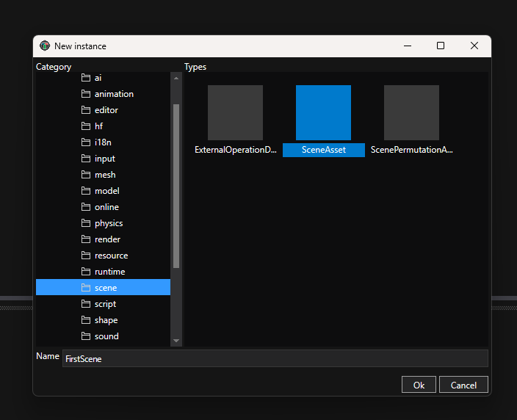The image size is (517, 420).
Task: Click the resource folder icon
Action: click(x=86, y=256)
